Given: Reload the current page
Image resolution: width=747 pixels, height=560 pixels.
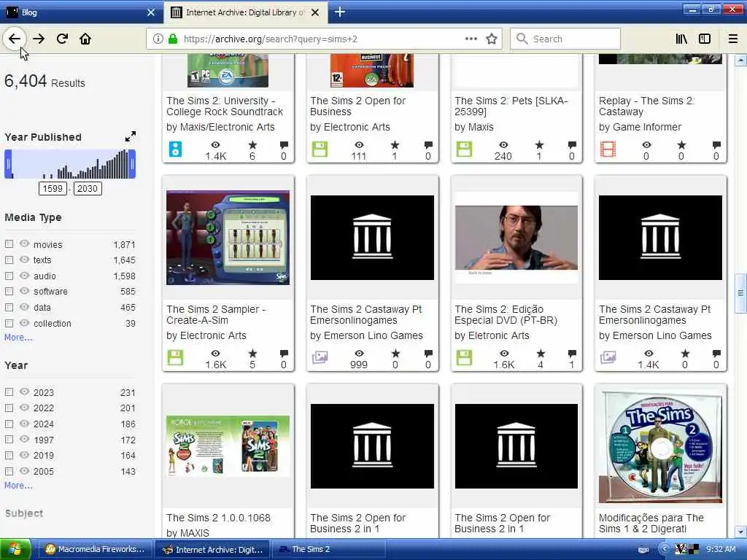Looking at the screenshot, I should (x=62, y=39).
